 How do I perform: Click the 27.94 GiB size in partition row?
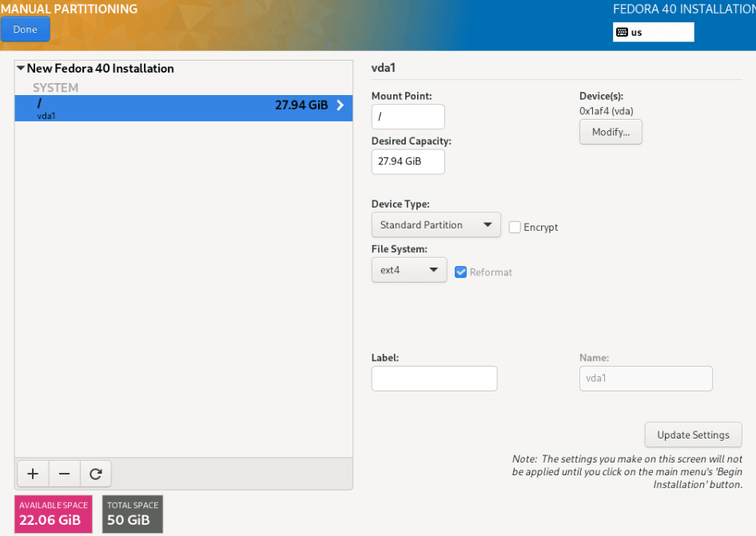coord(301,105)
